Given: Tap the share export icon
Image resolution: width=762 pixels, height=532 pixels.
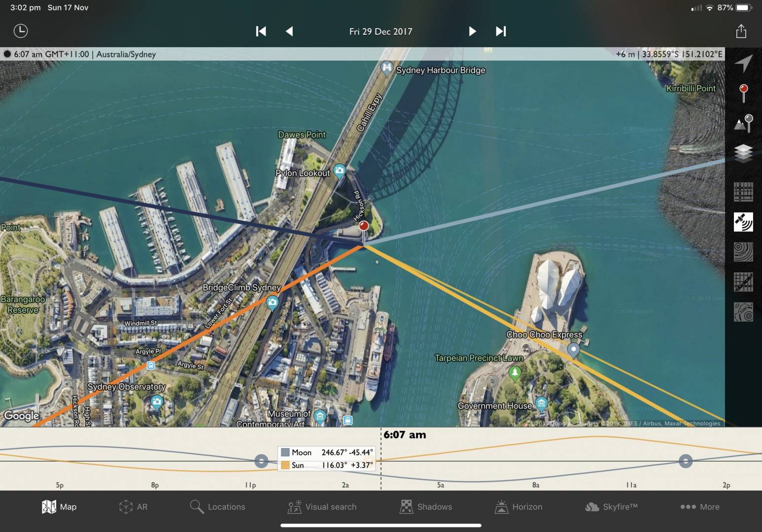Looking at the screenshot, I should point(741,31).
